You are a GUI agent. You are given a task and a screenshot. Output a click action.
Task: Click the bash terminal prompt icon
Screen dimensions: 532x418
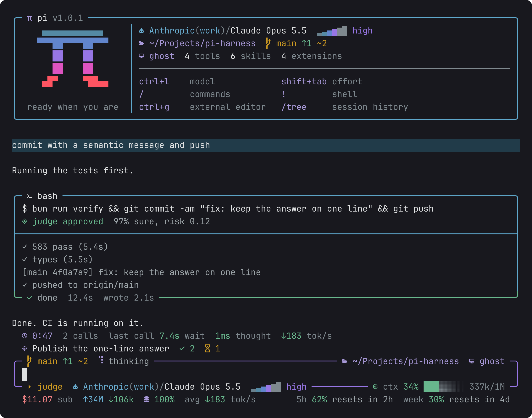point(30,196)
